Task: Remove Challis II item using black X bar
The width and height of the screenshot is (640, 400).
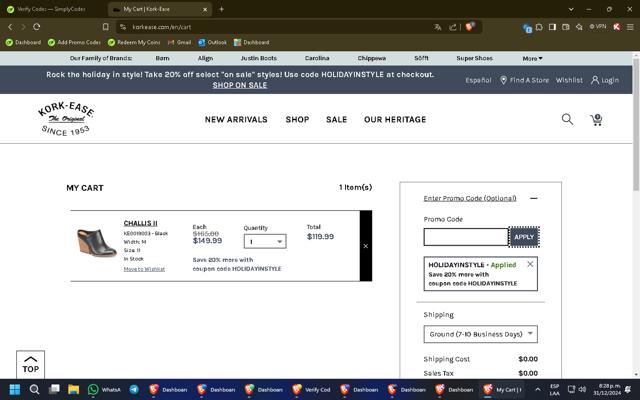Action: [x=366, y=246]
